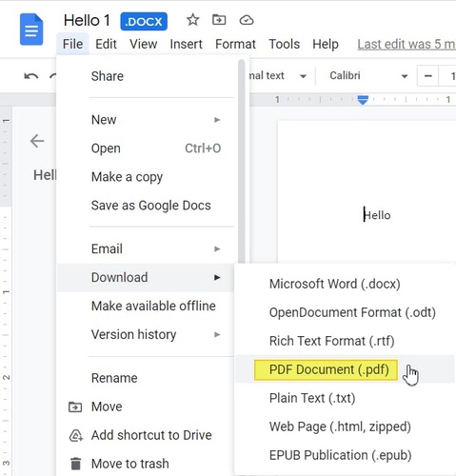The image size is (456, 476).
Task: Select Move in File menu
Action: pyautogui.click(x=146, y=407)
